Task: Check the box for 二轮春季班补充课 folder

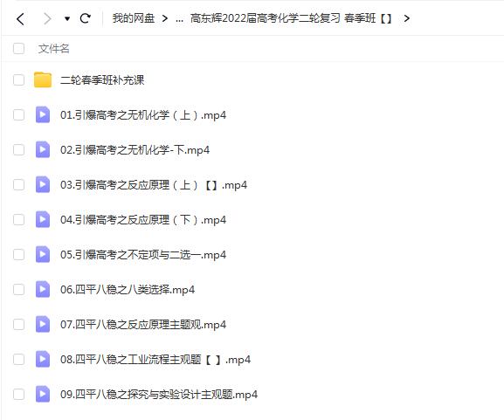Action: point(18,79)
